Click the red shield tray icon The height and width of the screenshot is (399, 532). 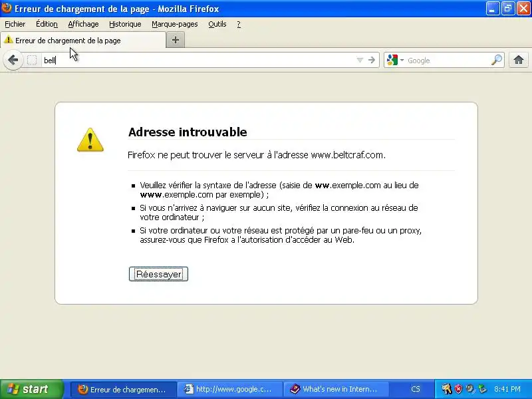click(458, 389)
